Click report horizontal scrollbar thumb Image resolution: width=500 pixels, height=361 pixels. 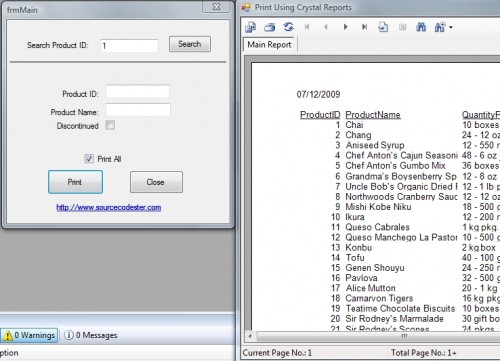(x=378, y=336)
